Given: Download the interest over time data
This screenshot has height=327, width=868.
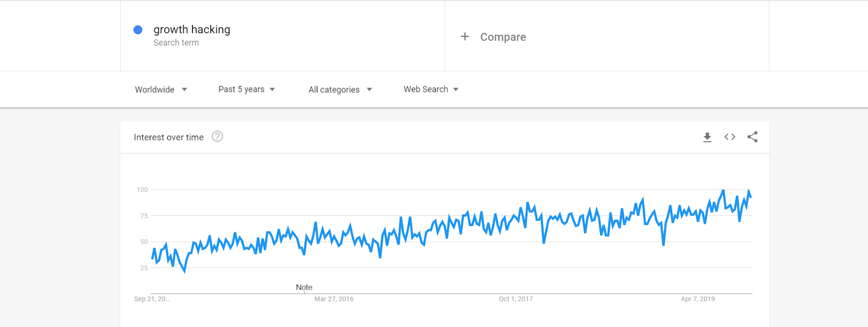Looking at the screenshot, I should [x=707, y=137].
